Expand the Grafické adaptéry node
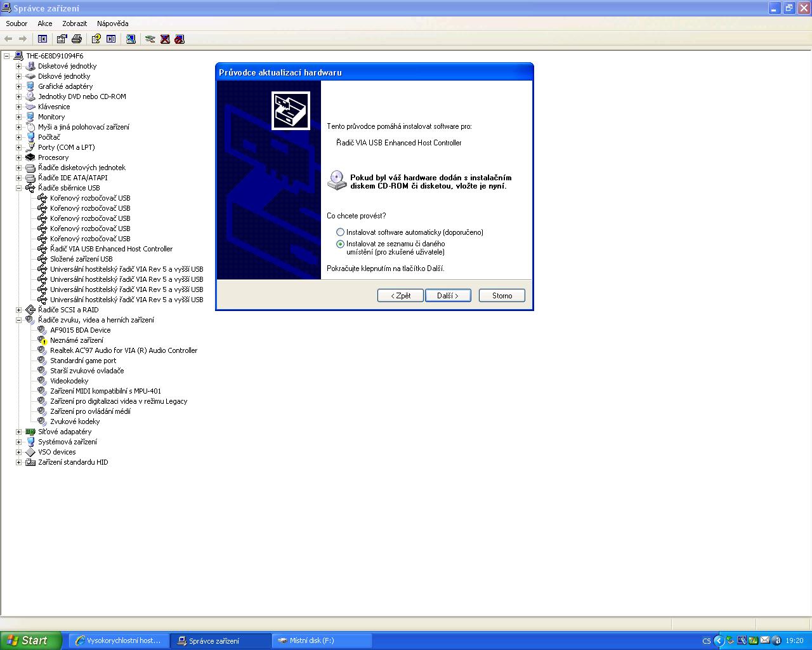812x650 pixels. pyautogui.click(x=18, y=86)
